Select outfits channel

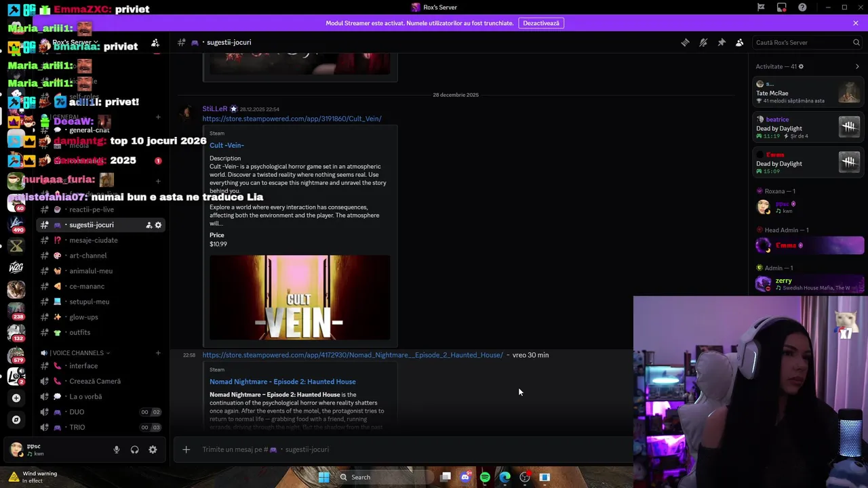[x=100, y=333]
